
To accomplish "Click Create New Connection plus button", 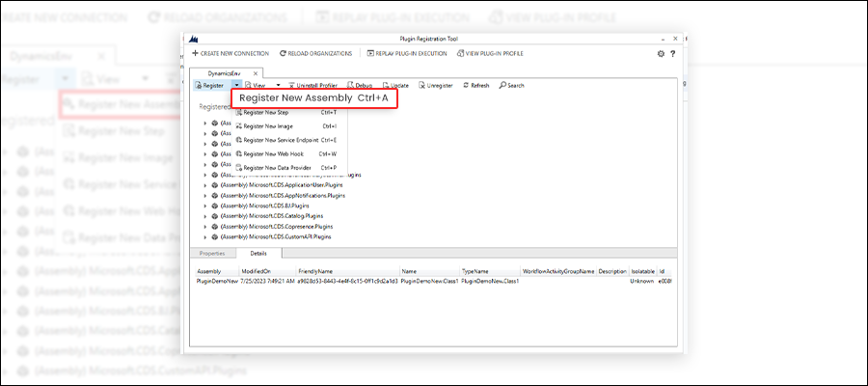I will click(195, 54).
